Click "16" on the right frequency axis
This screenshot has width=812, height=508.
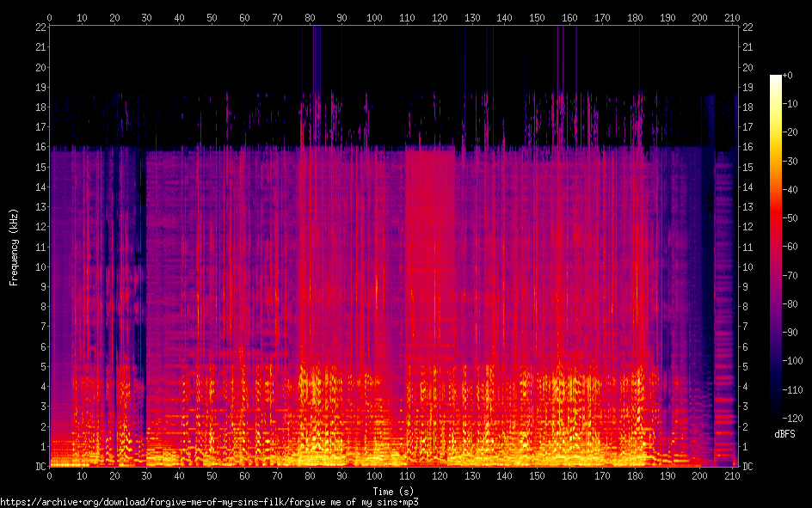tap(747, 147)
